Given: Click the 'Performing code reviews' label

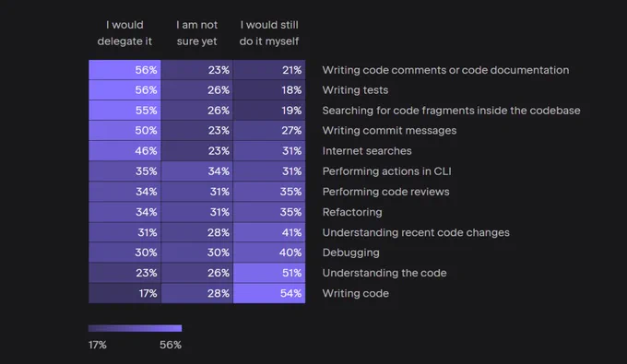Looking at the screenshot, I should click(385, 192).
